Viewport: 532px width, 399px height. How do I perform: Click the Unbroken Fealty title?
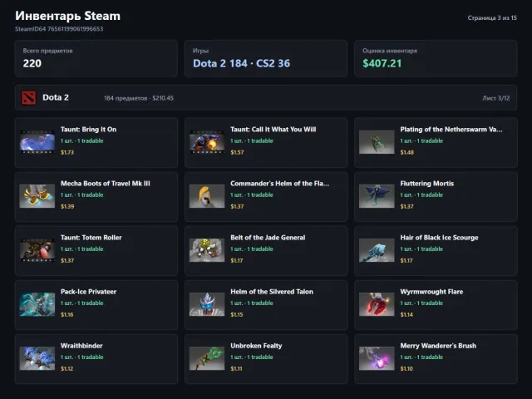point(256,346)
